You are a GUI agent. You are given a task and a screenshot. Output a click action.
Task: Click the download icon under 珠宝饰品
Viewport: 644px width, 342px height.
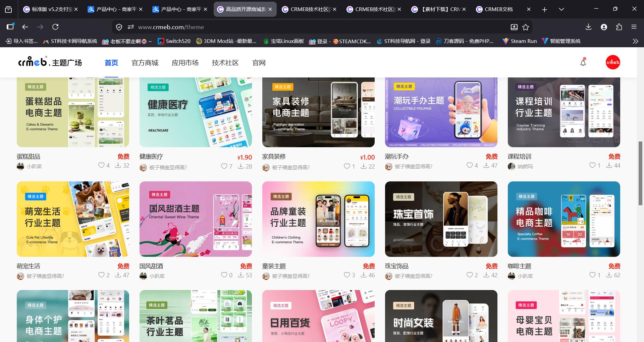pos(486,275)
